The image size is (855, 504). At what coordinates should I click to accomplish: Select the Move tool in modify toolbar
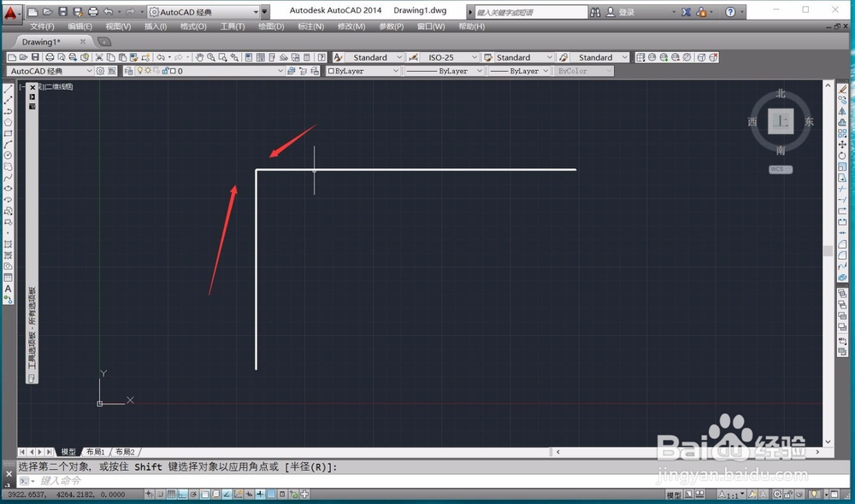click(x=842, y=144)
